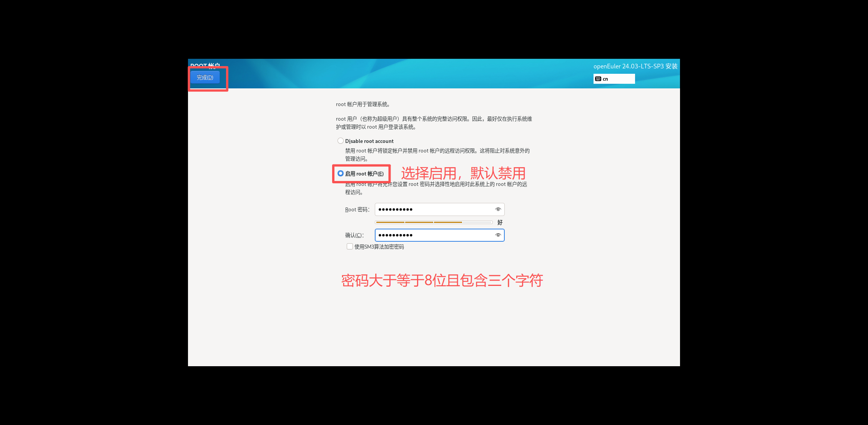Click the 确认(C) field label
This screenshot has height=425, width=868.
pyautogui.click(x=354, y=235)
